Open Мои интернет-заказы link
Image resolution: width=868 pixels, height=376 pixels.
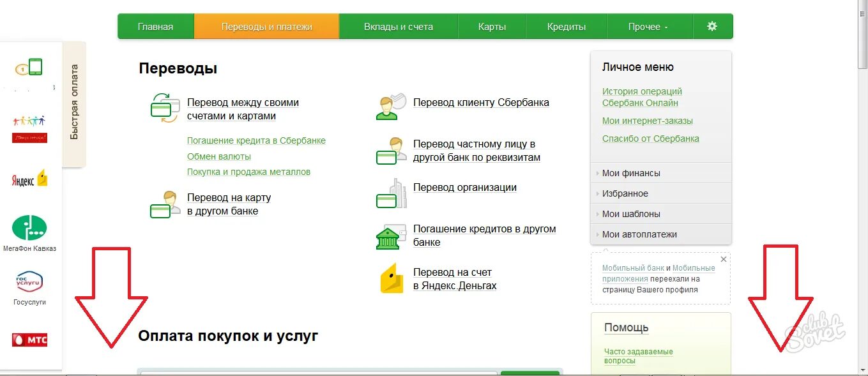[648, 121]
